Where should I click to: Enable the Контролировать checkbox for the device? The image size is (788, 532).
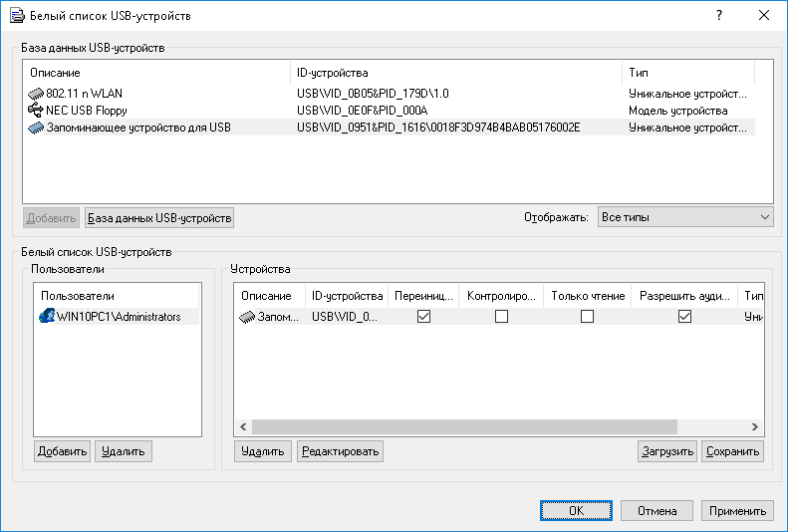coord(501,317)
